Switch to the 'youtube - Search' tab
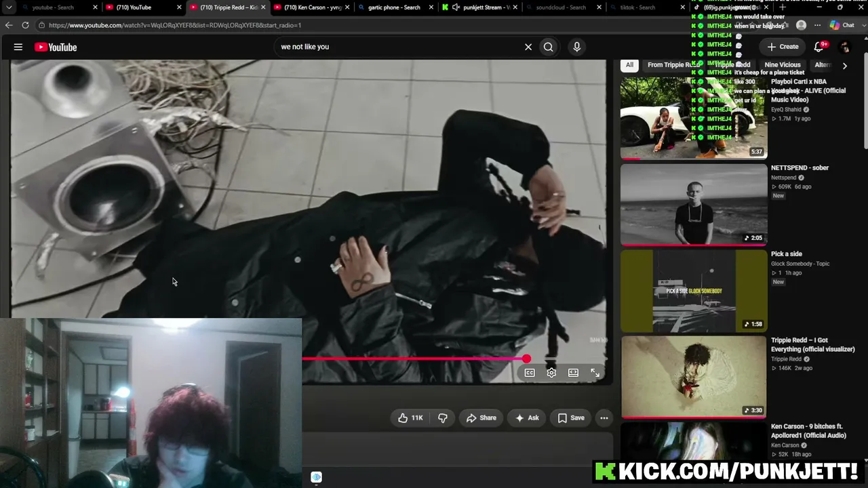868x488 pixels. [x=58, y=7]
